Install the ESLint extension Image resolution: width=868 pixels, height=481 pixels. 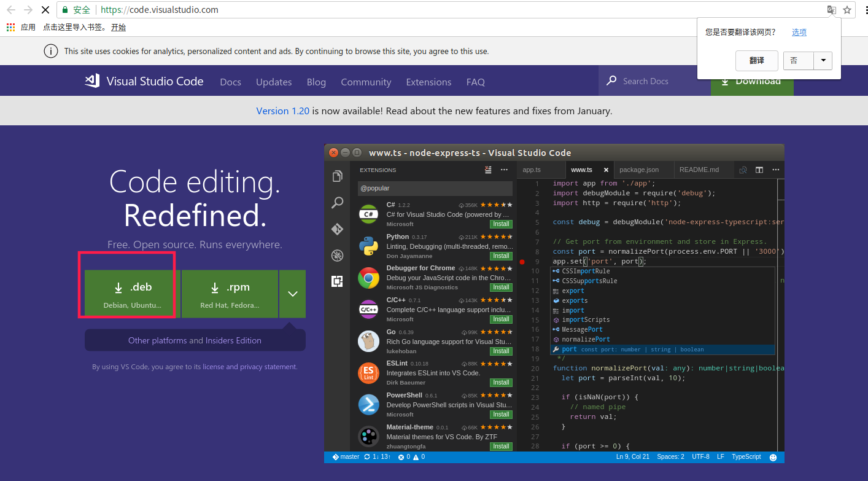tap(501, 382)
